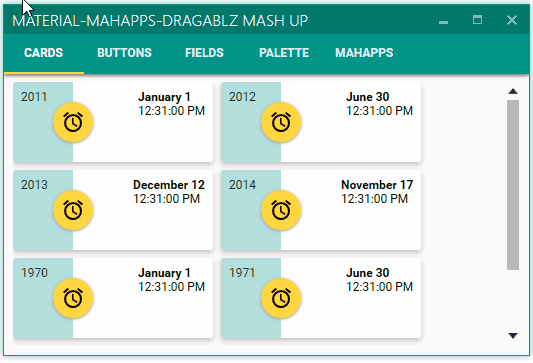This screenshot has height=363, width=533.
Task: Minimize the Mash Up window
Action: [x=443, y=21]
